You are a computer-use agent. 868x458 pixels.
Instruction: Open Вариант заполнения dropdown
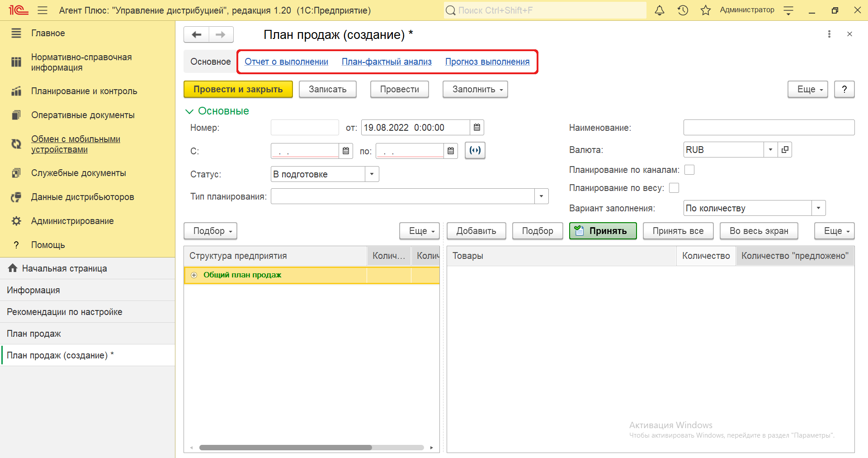pyautogui.click(x=818, y=208)
